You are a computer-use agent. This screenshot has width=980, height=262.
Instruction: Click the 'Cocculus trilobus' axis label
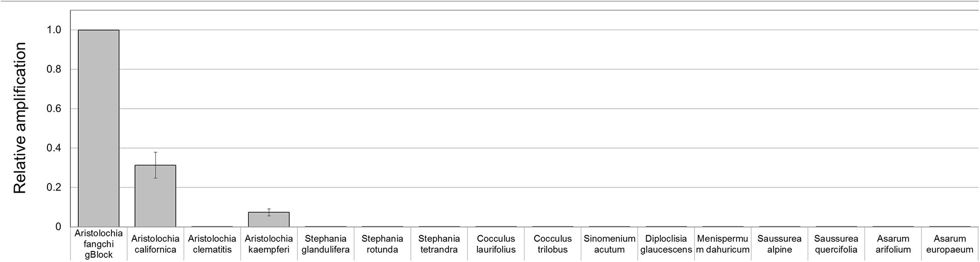pos(553,244)
